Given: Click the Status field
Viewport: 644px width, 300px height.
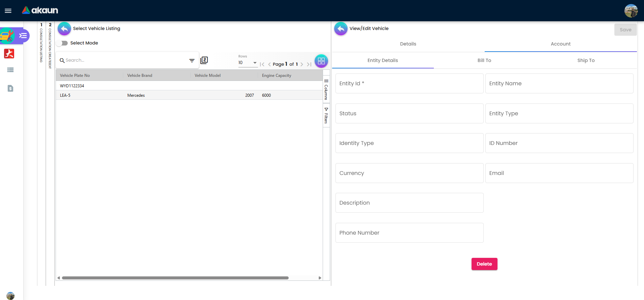Looking at the screenshot, I should click(x=409, y=114).
